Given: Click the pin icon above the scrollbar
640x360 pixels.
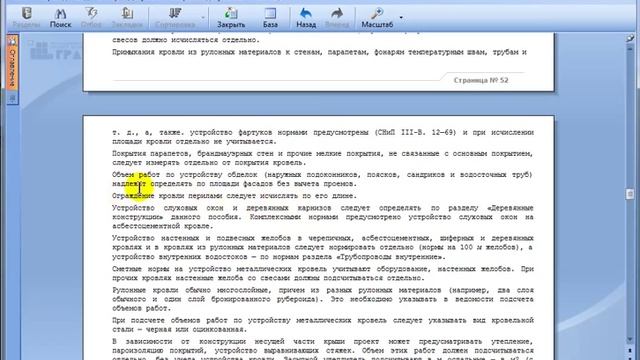Looking at the screenshot, I should click(630, 38).
